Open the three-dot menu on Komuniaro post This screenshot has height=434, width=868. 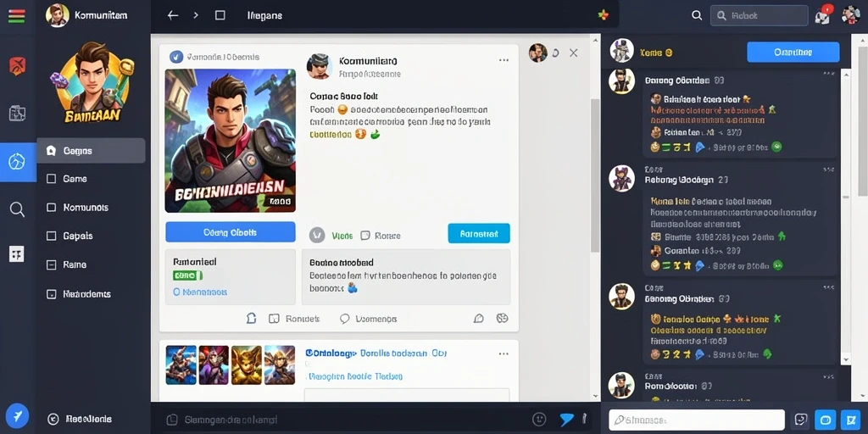click(x=504, y=60)
